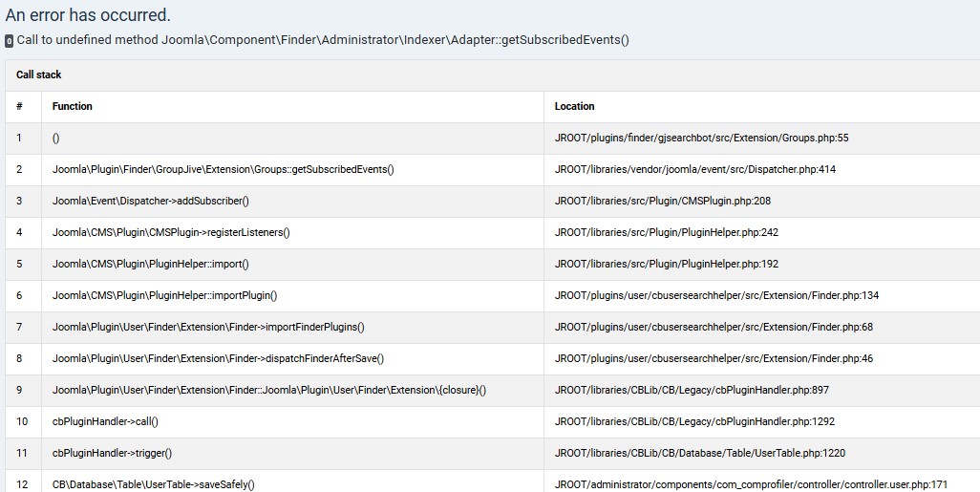Click location PluginHelper.php:242

coord(667,232)
